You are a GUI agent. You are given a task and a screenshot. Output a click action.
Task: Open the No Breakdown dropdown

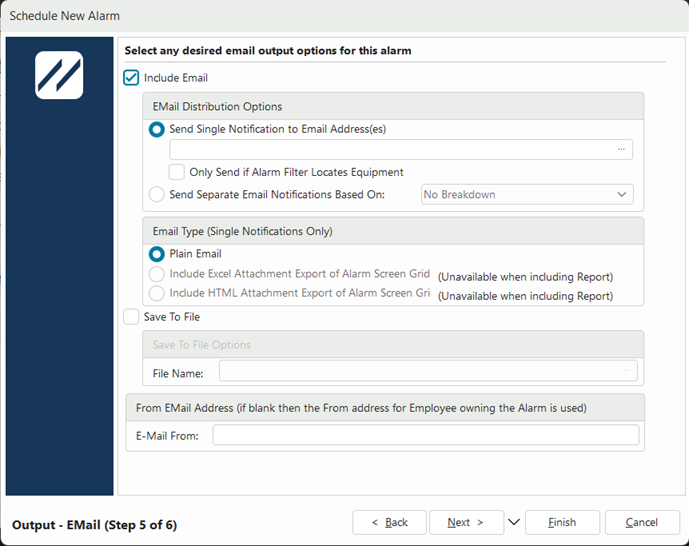click(527, 194)
